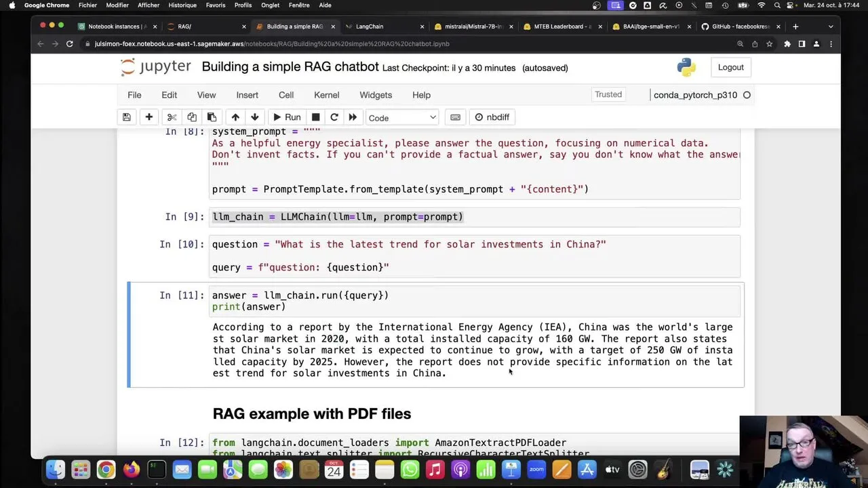
Task: Run the selected cell
Action: coord(287,117)
